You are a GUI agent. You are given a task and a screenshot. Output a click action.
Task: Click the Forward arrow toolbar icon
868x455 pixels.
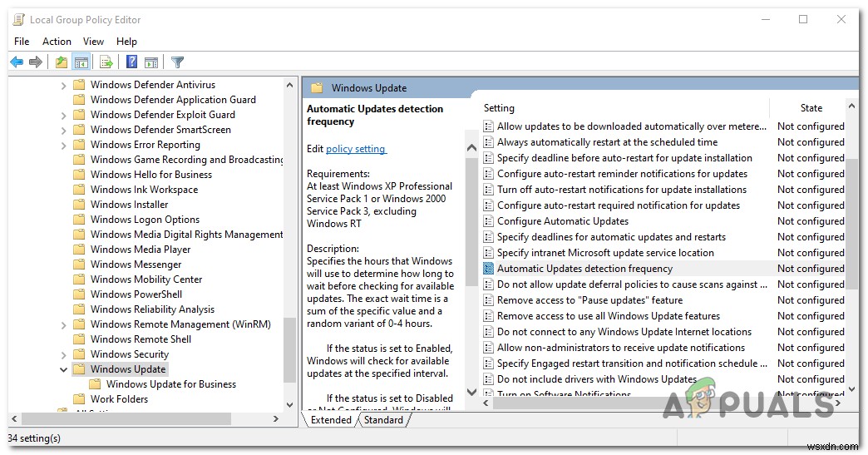coord(36,62)
